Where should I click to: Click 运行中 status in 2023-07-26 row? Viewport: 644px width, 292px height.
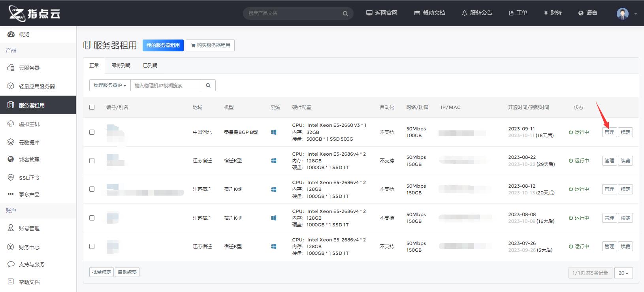579,247
